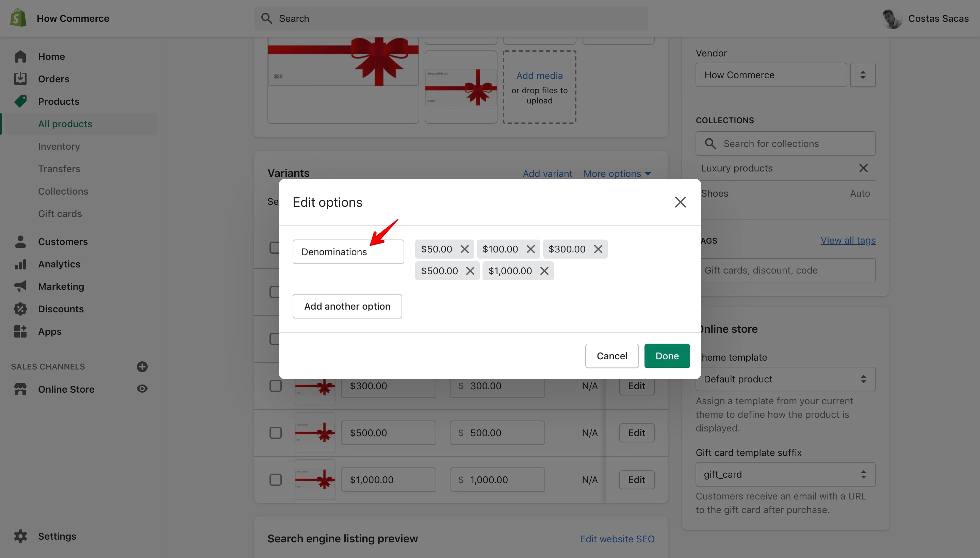Select the $500.00 variant checkbox
This screenshot has width=980, height=558.
coord(275,433)
